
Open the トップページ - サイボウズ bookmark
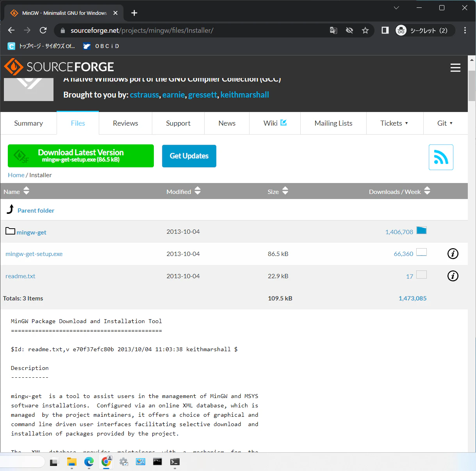pyautogui.click(x=41, y=46)
